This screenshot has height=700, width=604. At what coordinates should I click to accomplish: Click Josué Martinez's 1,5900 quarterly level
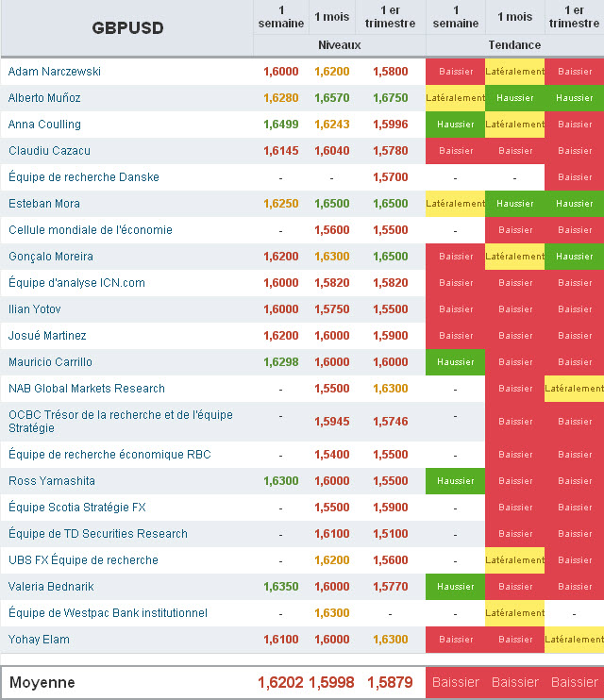coord(391,335)
